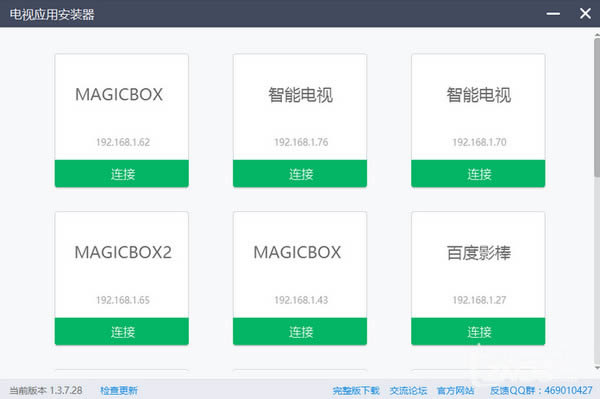This screenshot has width=600, height=399.
Task: Click IP address 192.168.1.76
Action: [x=301, y=142]
